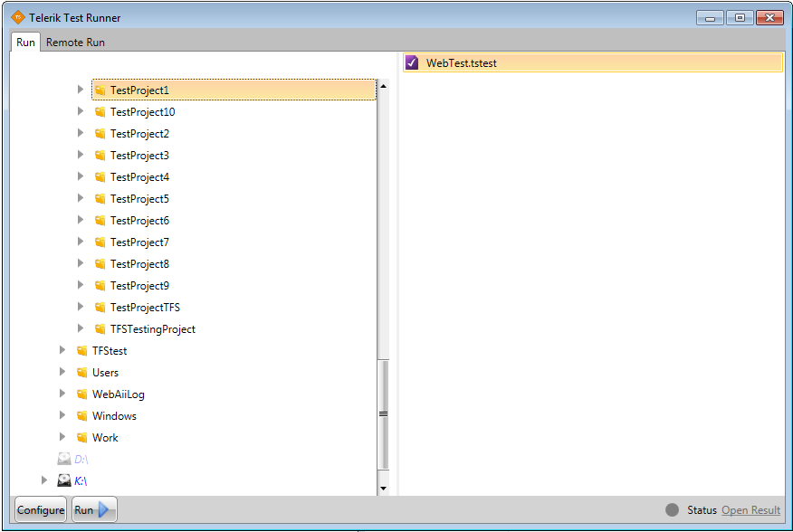Start the test with the Run button
Viewport: 793px width, 532px height.
94,509
